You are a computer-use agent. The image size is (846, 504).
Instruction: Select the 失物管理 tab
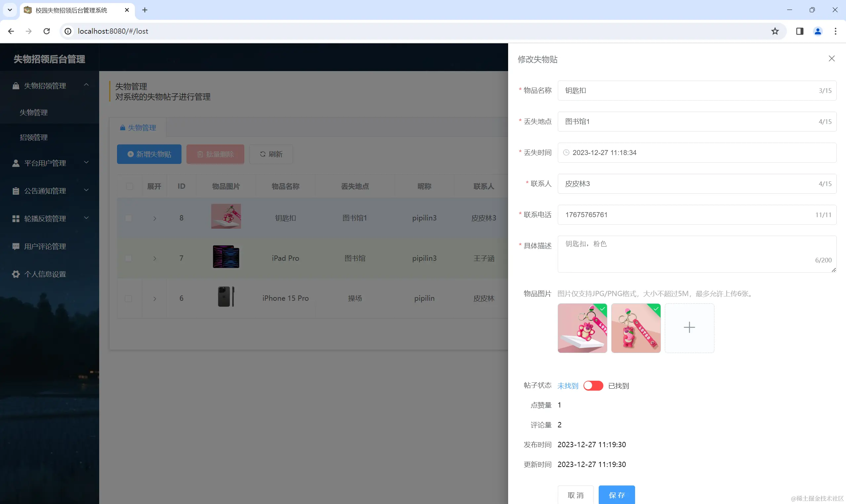[138, 128]
